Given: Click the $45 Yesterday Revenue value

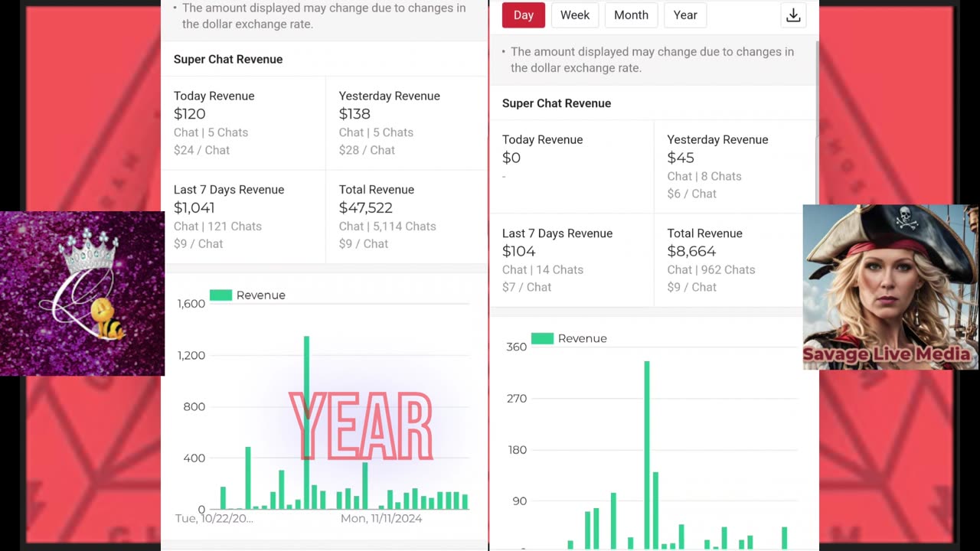Looking at the screenshot, I should pyautogui.click(x=681, y=158).
